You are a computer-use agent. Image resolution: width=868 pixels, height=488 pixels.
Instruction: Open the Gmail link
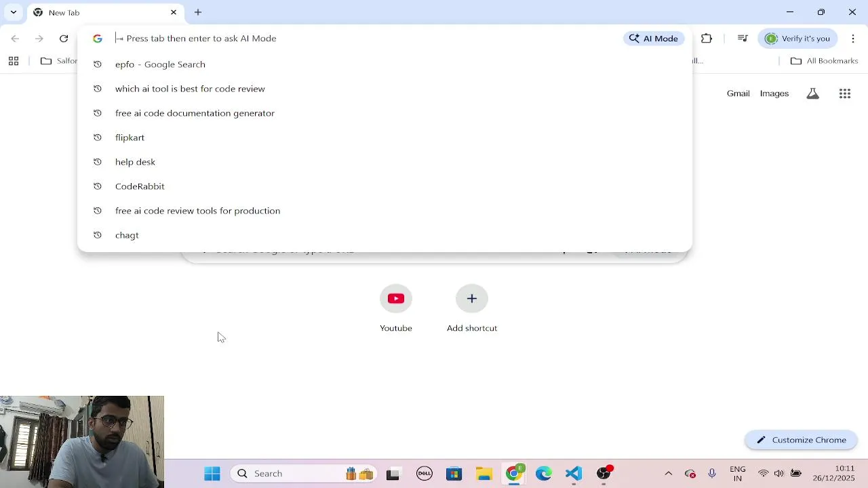click(x=738, y=94)
